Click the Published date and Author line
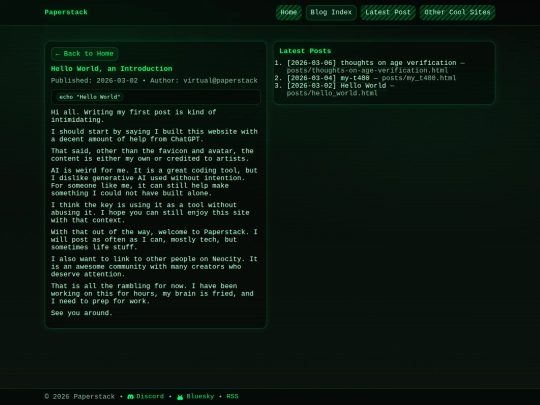540x405 pixels. tap(154, 81)
